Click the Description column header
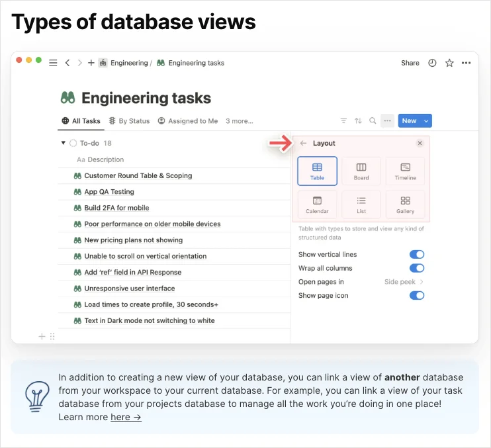Viewport: 491px width, 448px height. [100, 159]
